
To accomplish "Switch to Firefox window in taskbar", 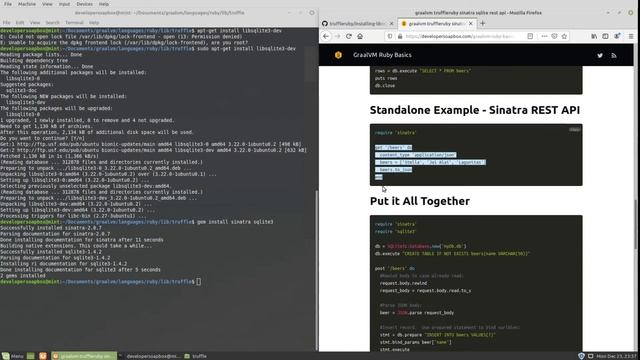I will 84,356.
